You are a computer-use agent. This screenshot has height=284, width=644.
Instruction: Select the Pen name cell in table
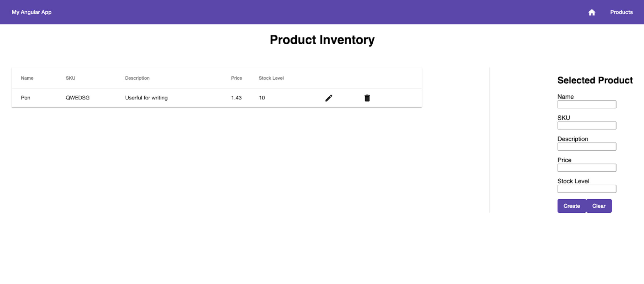click(26, 98)
